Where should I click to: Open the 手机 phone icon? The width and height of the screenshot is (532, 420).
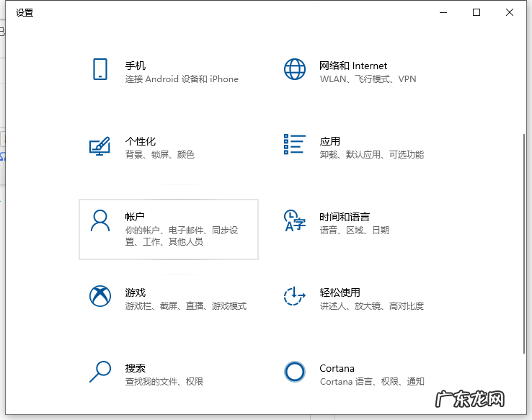(x=100, y=69)
